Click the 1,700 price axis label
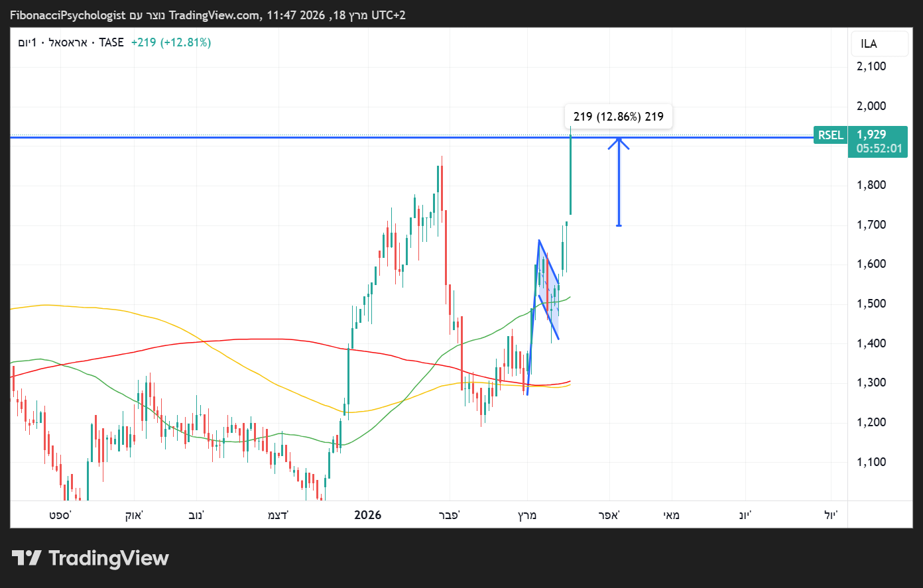The image size is (923, 588). [x=871, y=225]
